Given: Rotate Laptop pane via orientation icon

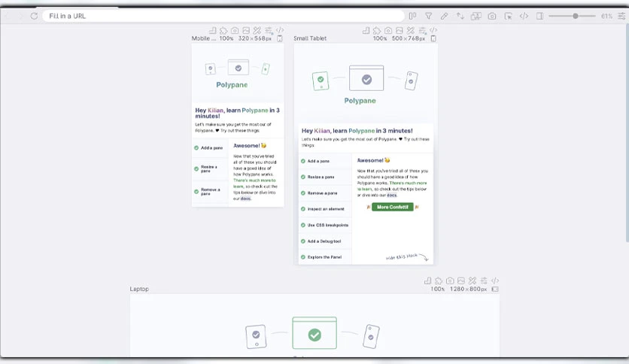Looking at the screenshot, I should 495,289.
